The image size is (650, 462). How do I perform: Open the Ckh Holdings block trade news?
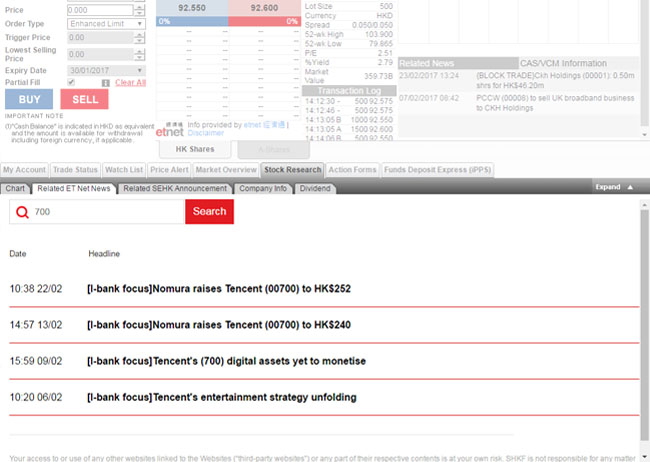[555, 80]
